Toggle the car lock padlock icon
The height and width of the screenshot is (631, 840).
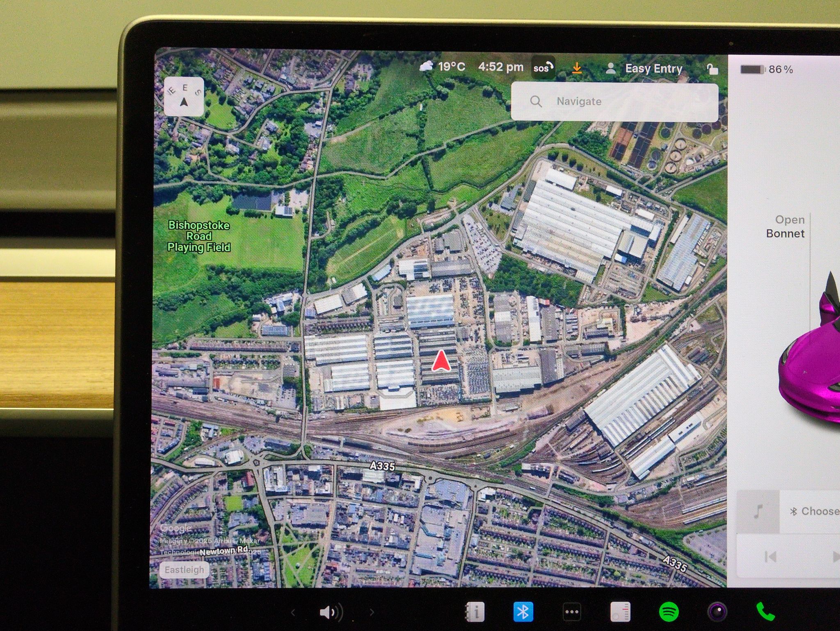pyautogui.click(x=712, y=69)
